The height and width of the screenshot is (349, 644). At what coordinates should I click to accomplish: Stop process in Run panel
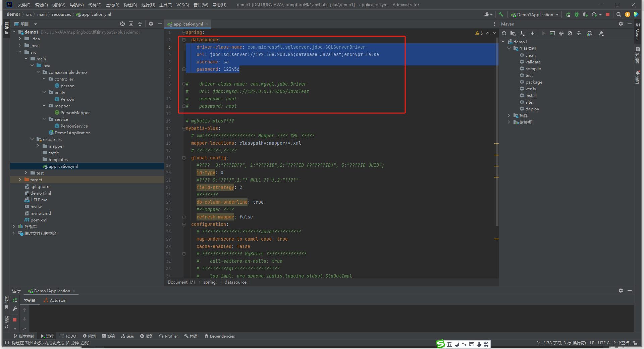point(15,320)
